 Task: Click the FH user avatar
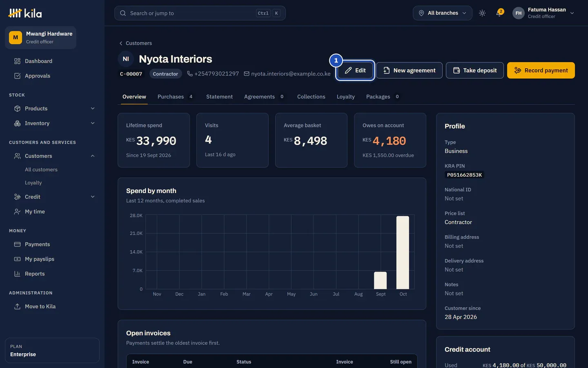coord(519,13)
